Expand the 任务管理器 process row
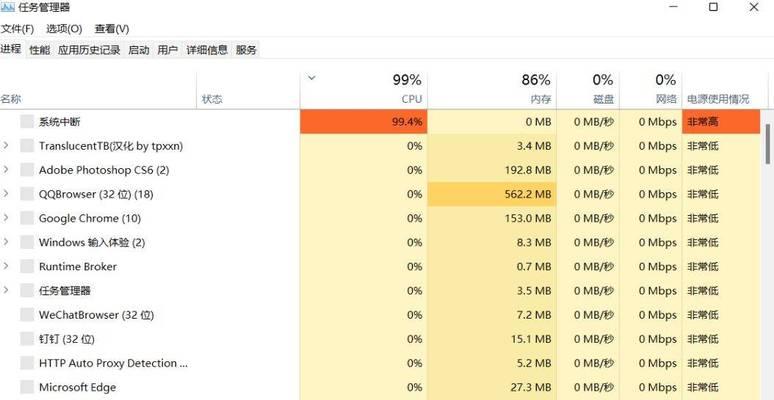Viewport: 774px width, 400px height. [x=6, y=290]
